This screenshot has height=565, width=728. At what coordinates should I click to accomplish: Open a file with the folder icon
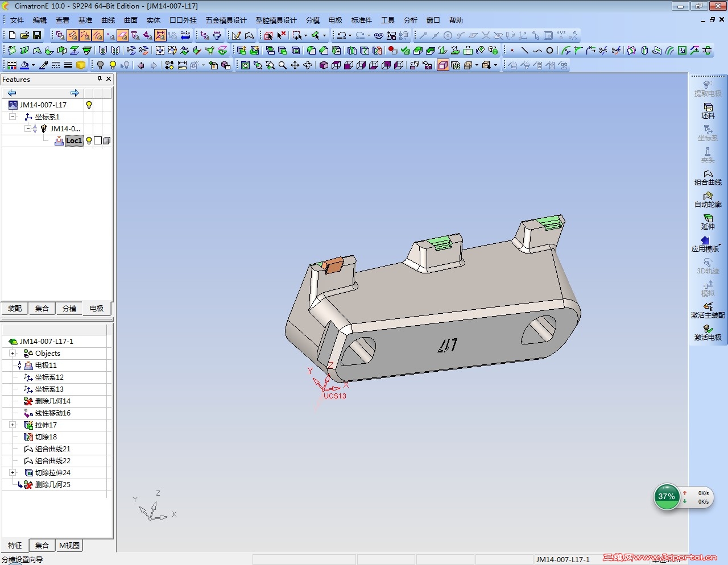pos(24,35)
